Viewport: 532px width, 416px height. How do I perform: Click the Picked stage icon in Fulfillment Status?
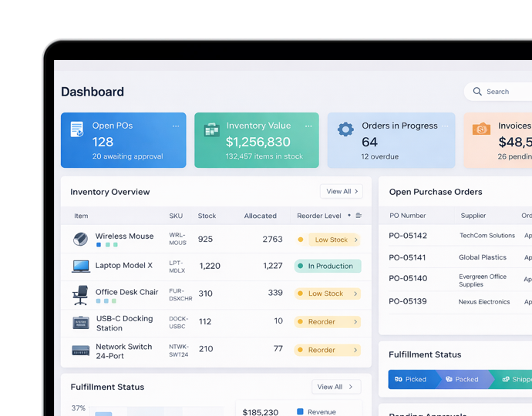click(399, 379)
